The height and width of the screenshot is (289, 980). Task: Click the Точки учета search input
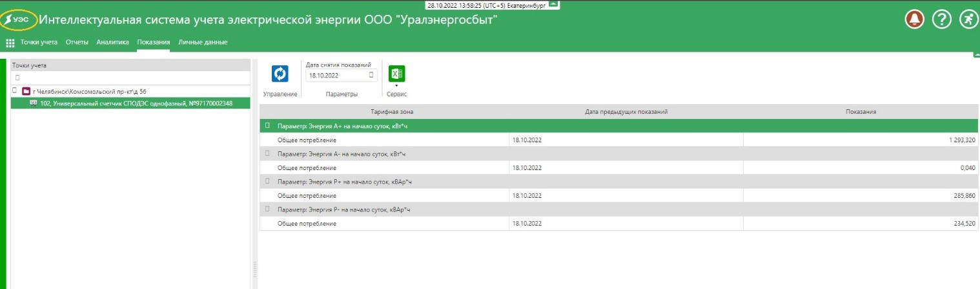[x=131, y=78]
